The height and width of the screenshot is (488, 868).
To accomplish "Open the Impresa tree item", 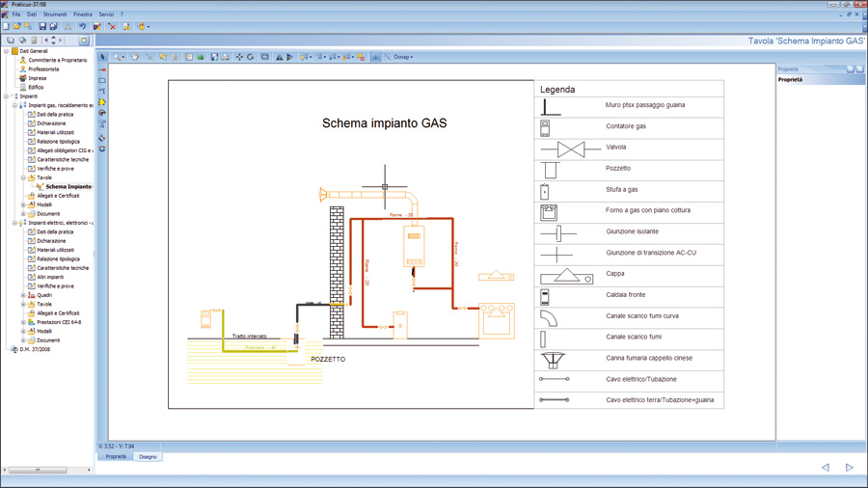I will pyautogui.click(x=37, y=78).
